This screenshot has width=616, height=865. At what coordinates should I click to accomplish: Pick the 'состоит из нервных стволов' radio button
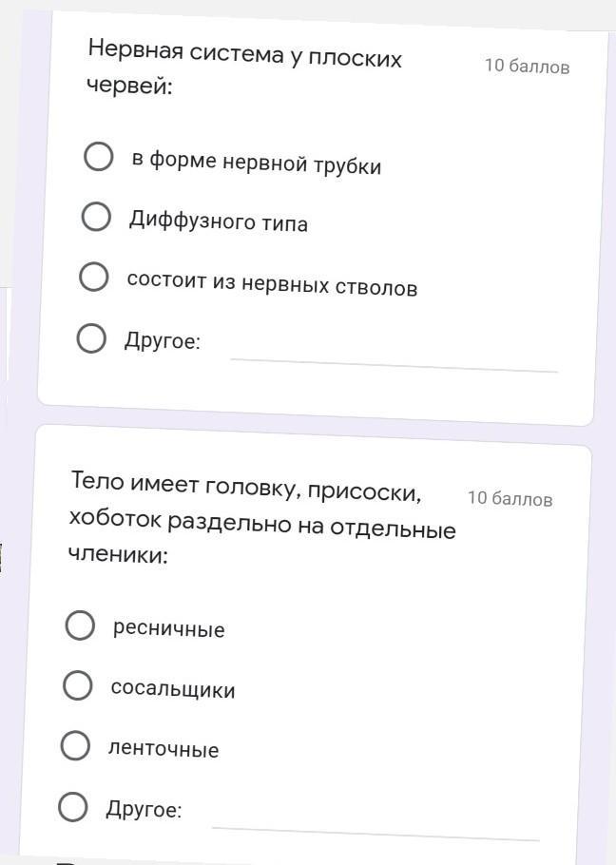tap(93, 278)
